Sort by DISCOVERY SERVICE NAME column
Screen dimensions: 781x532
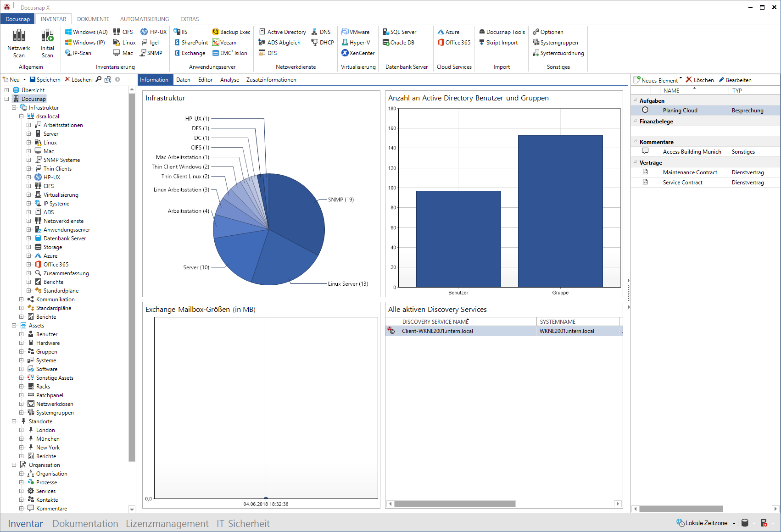467,322
